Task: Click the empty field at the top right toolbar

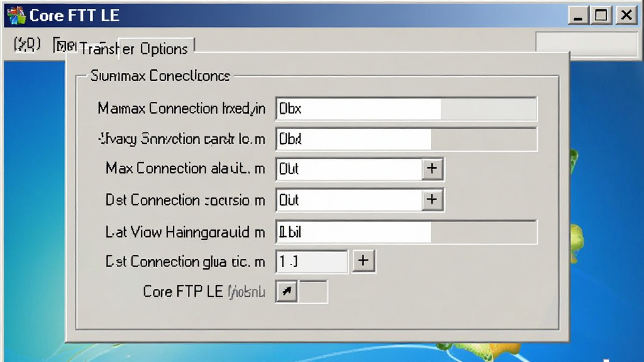Action: [x=587, y=43]
